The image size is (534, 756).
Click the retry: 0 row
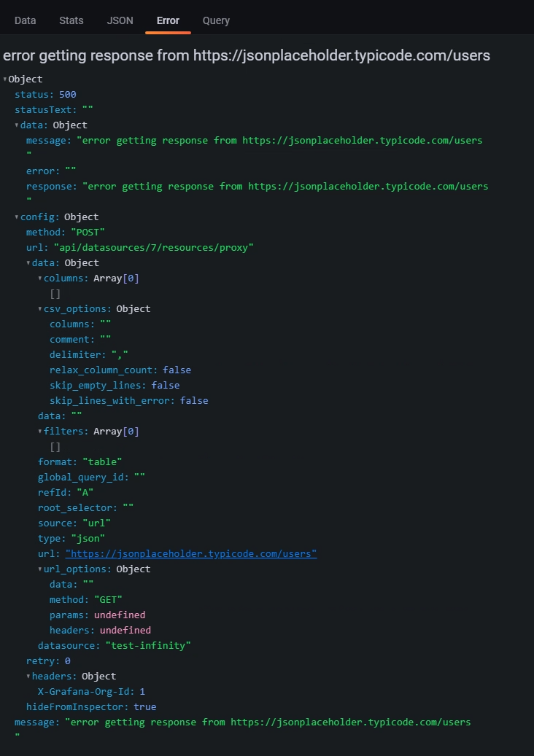(48, 661)
